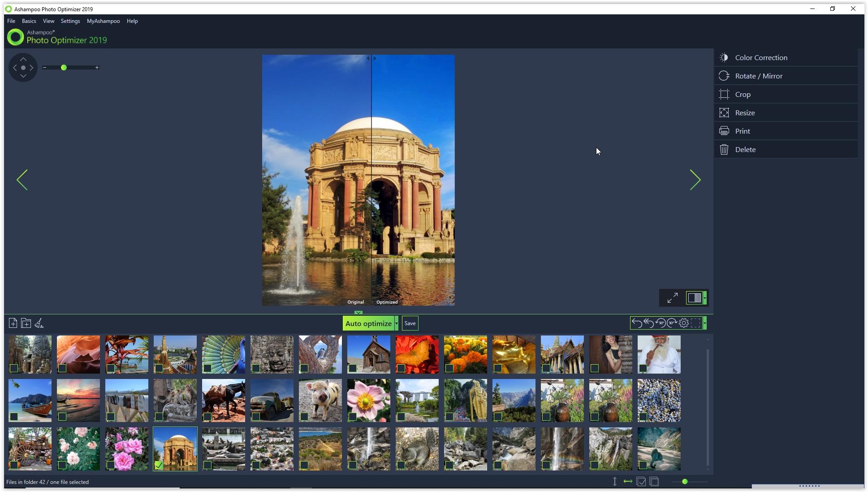Screen dimensions: 868x492
Task: Click the Auto optimize dropdown arrow
Action: 397,323
